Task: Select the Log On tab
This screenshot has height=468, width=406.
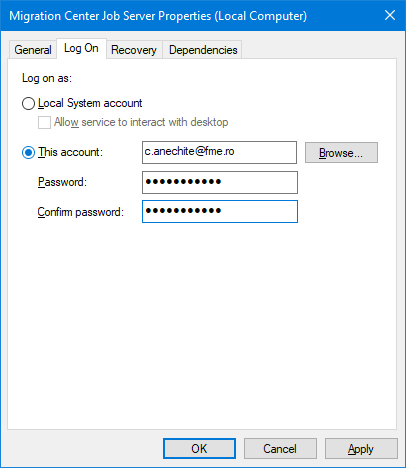Action: coord(81,48)
